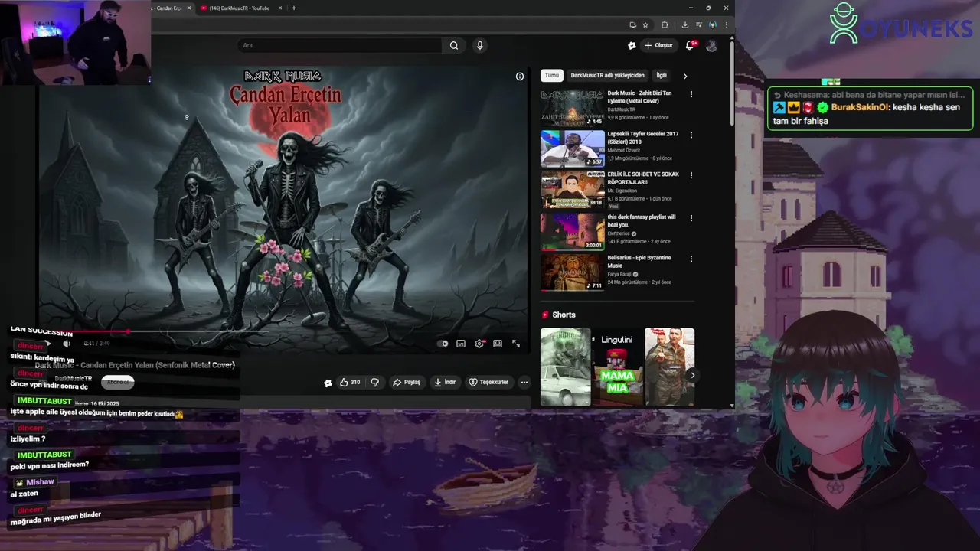The width and height of the screenshot is (980, 551).
Task: Mute the video with speaker icon
Action: coord(67,344)
